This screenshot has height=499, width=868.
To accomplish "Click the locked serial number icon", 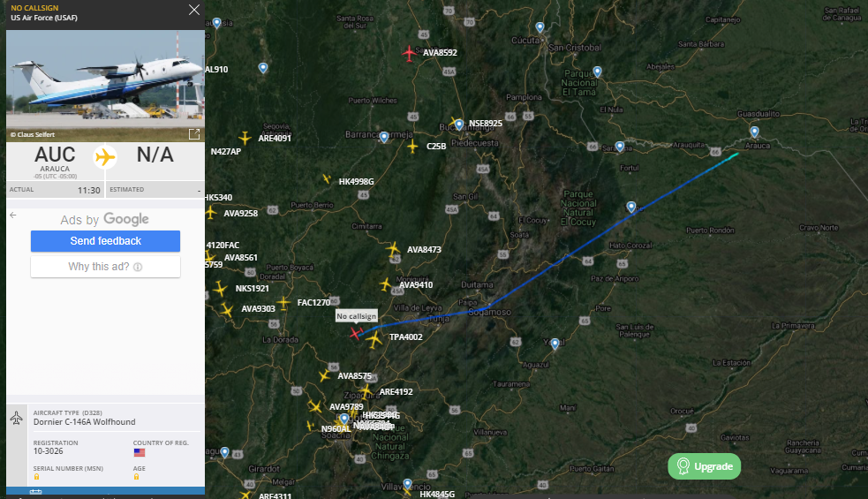I will pyautogui.click(x=36, y=476).
